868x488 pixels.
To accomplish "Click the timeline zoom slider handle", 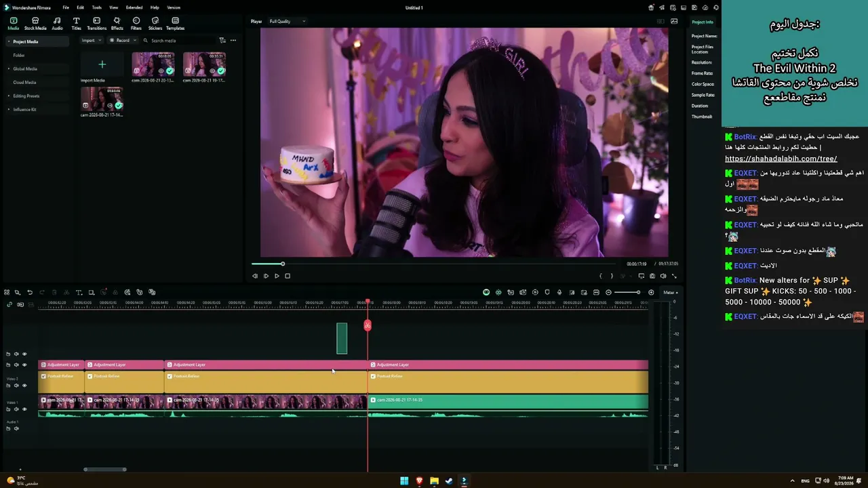I will pyautogui.click(x=637, y=292).
